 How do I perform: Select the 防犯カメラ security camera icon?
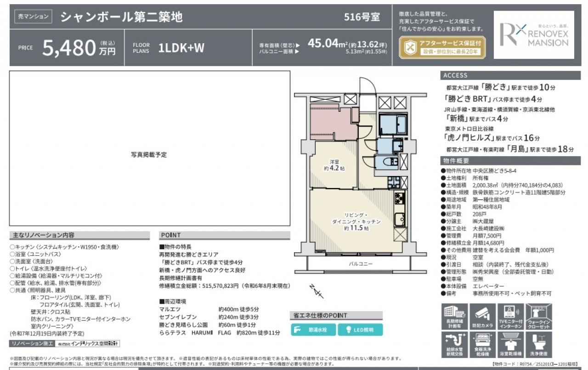tap(482, 316)
